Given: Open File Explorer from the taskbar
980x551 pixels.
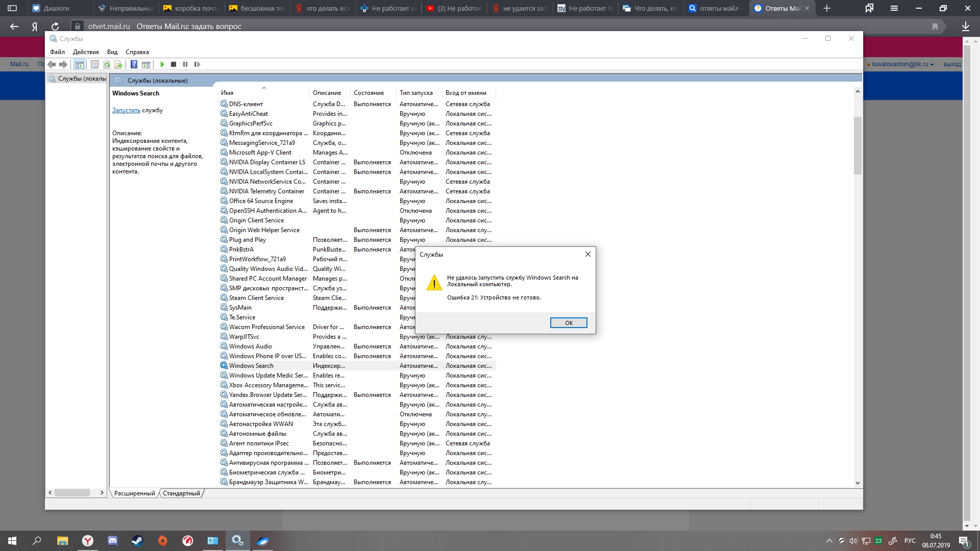Looking at the screenshot, I should 62,541.
